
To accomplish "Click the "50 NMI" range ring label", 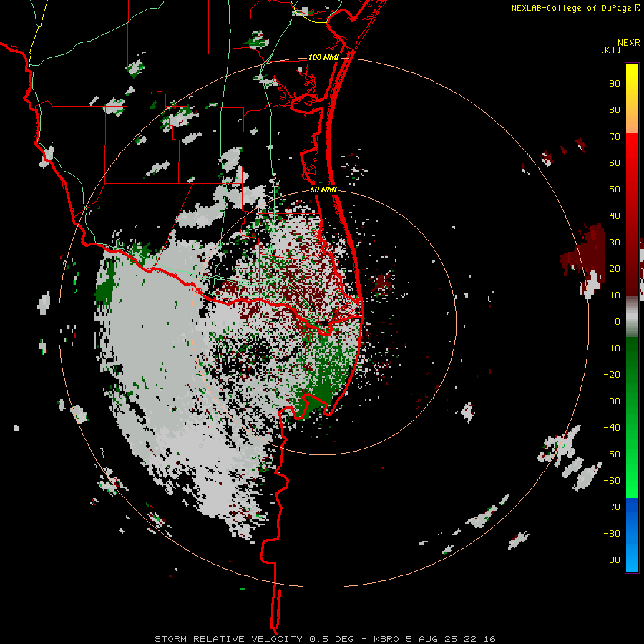I will pos(323,190).
